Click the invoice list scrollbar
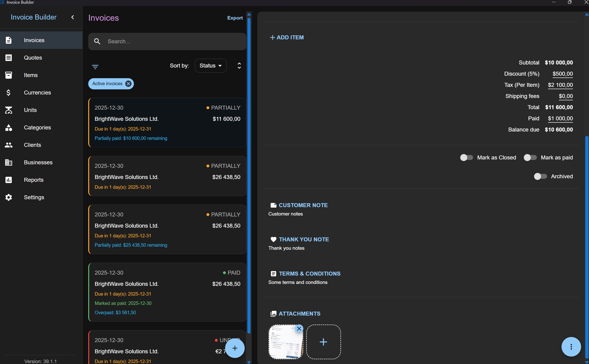 pyautogui.click(x=249, y=176)
